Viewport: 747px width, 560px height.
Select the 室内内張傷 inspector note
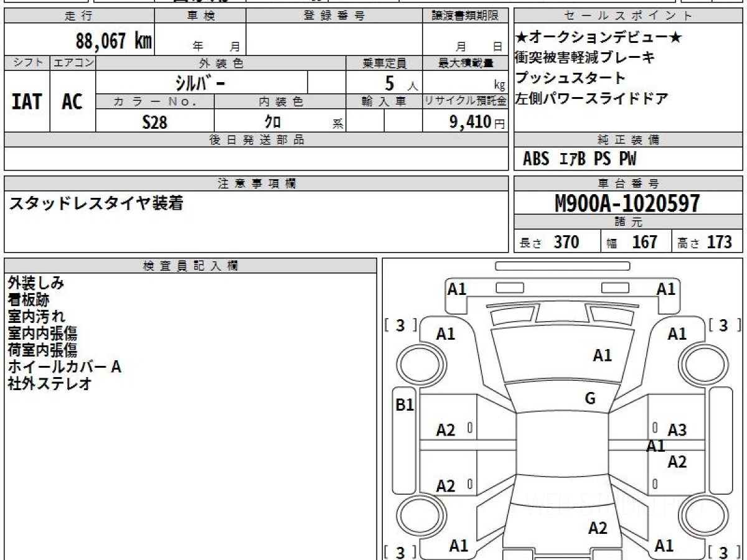click(43, 334)
